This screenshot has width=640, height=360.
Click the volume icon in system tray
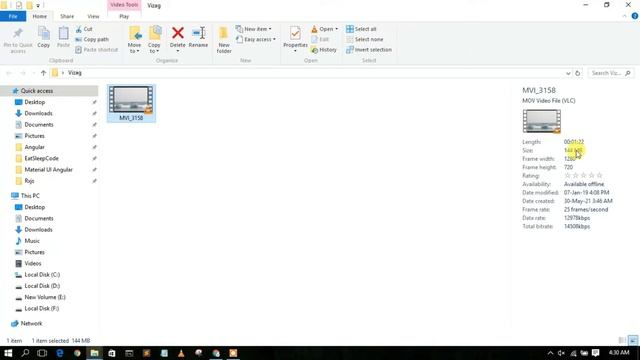[561, 353]
